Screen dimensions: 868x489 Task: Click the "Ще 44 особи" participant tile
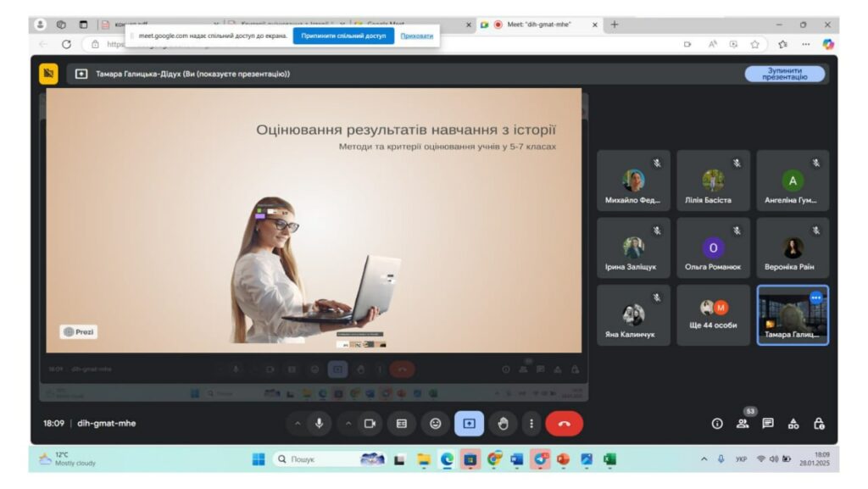713,315
